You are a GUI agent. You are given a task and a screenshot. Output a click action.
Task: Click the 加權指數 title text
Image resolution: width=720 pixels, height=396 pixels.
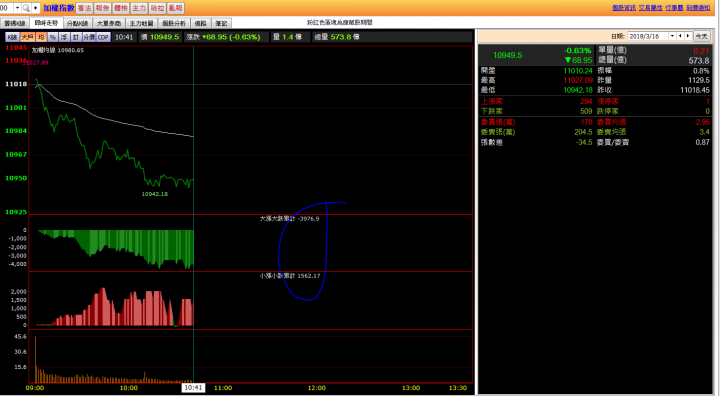(59, 8)
